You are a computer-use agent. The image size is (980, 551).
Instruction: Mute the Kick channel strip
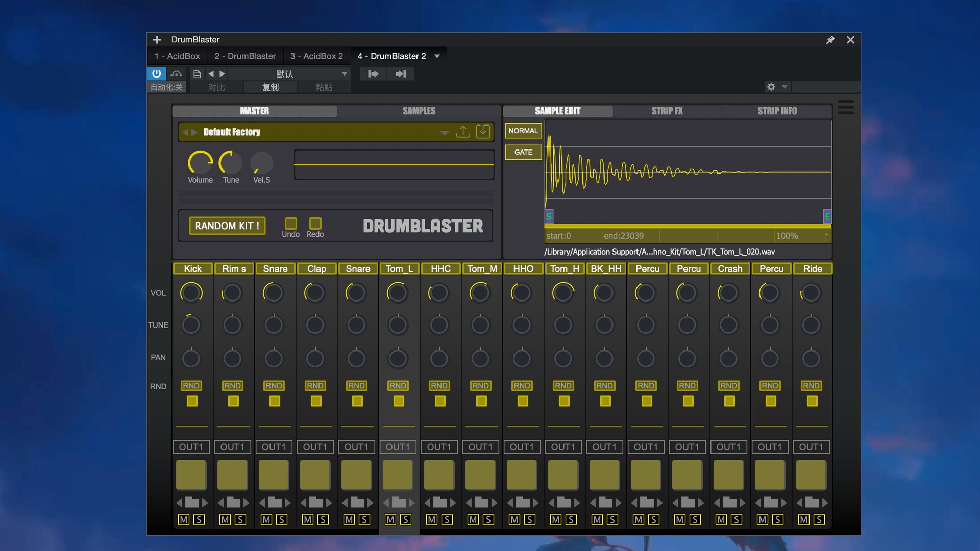point(184,520)
